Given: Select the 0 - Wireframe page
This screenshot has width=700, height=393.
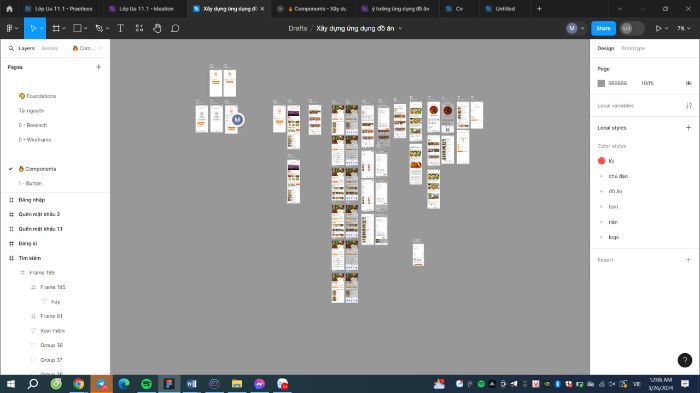Looking at the screenshot, I should click(35, 140).
